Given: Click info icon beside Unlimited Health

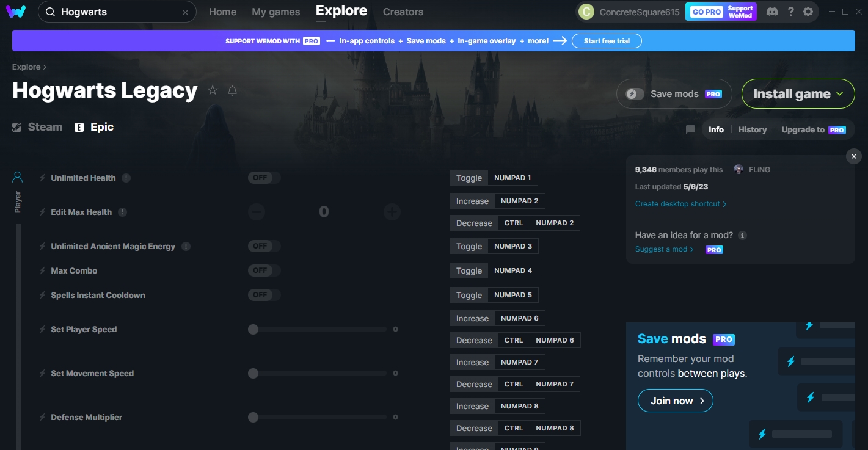Looking at the screenshot, I should click(126, 178).
